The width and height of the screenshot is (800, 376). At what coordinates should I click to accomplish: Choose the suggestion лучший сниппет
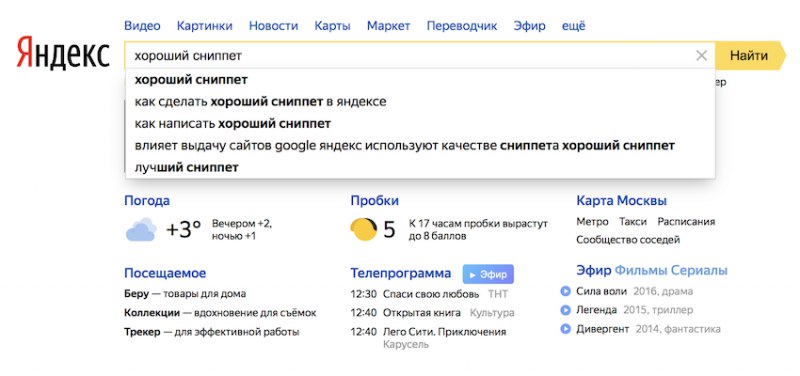pos(186,167)
